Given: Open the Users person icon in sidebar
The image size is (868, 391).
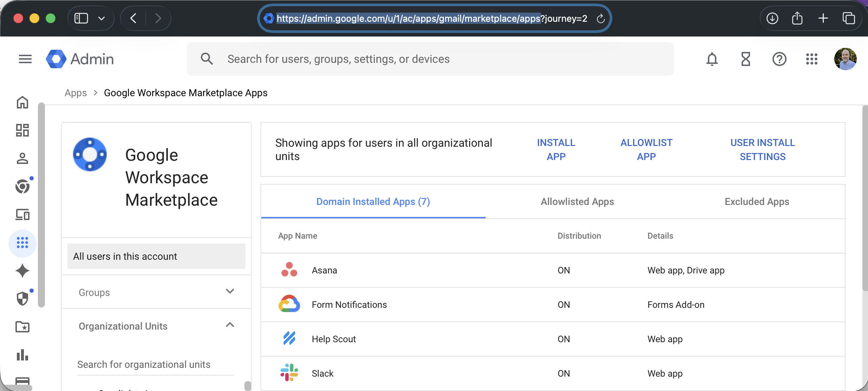Looking at the screenshot, I should coord(22,158).
